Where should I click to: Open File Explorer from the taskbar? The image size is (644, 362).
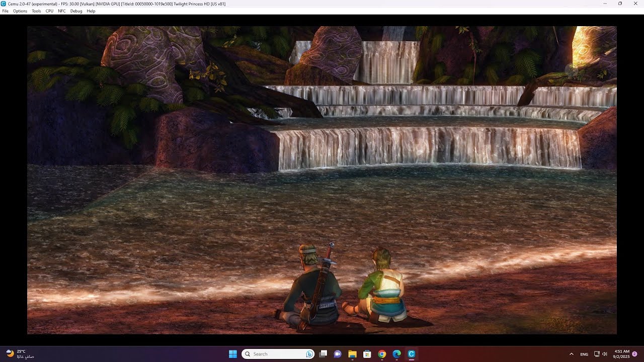point(353,354)
